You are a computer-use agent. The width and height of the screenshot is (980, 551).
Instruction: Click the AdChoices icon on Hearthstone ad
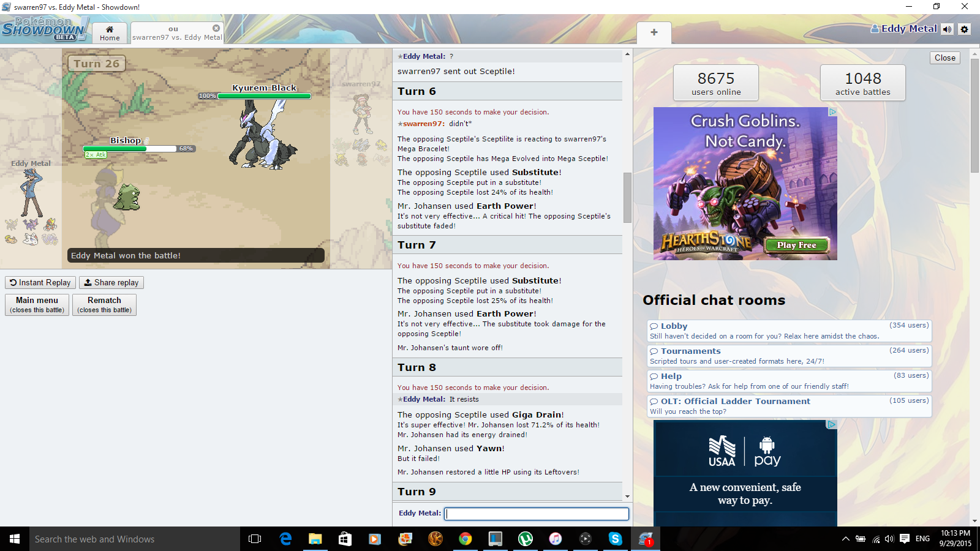pos(832,112)
